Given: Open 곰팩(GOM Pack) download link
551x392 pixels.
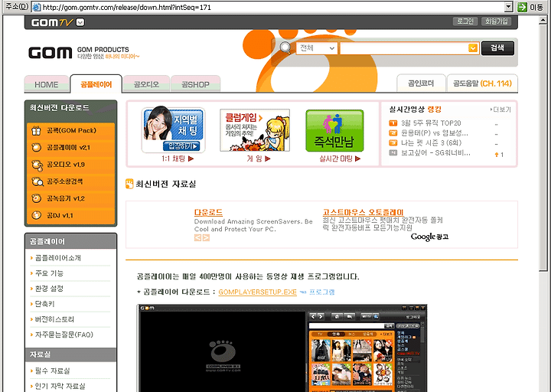Looking at the screenshot, I should tap(71, 130).
